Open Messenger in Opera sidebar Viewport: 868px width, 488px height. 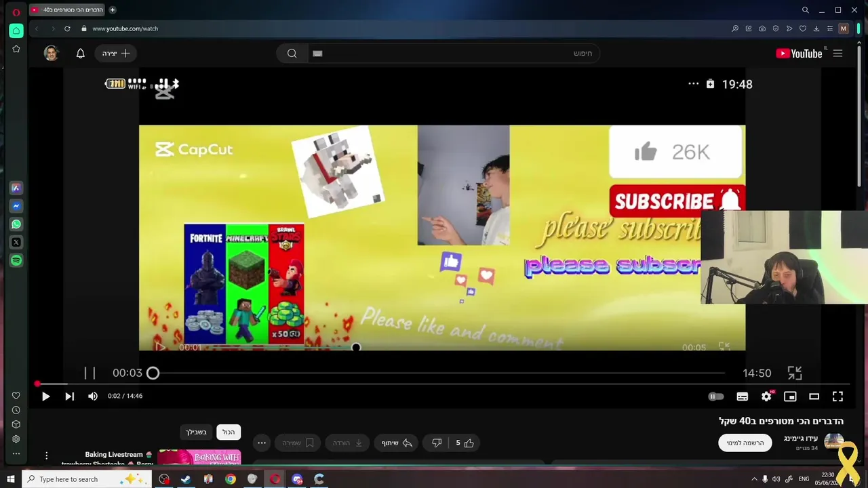click(16, 206)
